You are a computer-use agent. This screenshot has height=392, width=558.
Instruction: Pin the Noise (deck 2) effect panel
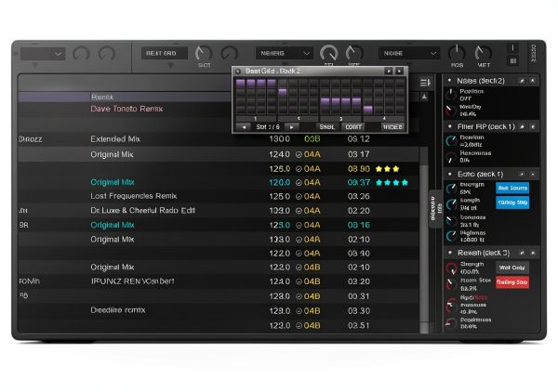pos(522,81)
